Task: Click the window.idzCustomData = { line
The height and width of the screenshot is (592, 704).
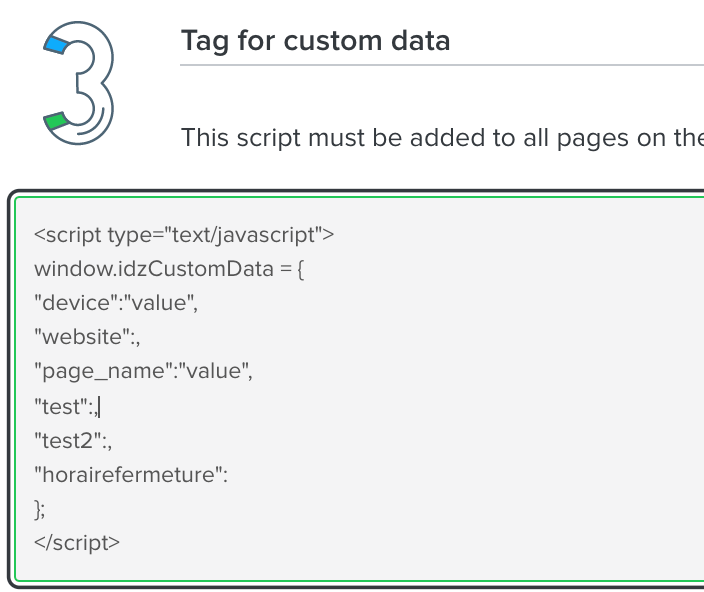Action: (x=169, y=269)
